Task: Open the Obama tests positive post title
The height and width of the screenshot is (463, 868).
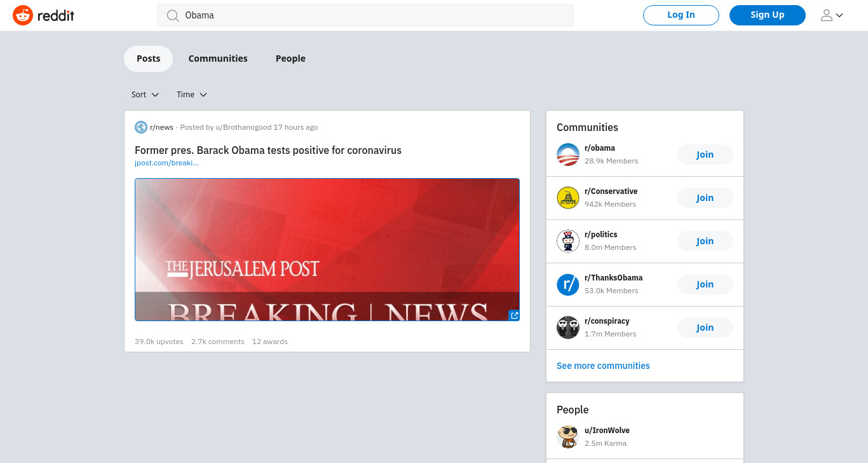Action: pyautogui.click(x=268, y=150)
